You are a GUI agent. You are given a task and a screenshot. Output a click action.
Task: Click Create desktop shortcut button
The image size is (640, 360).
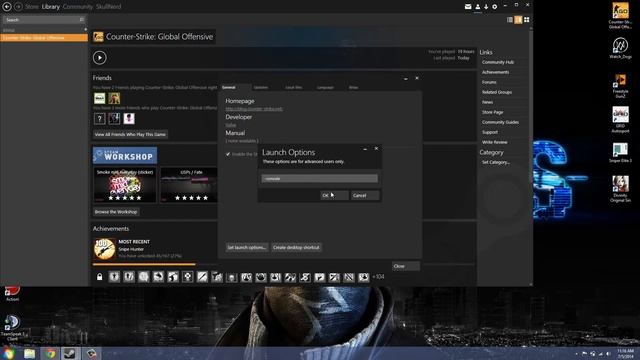click(296, 247)
